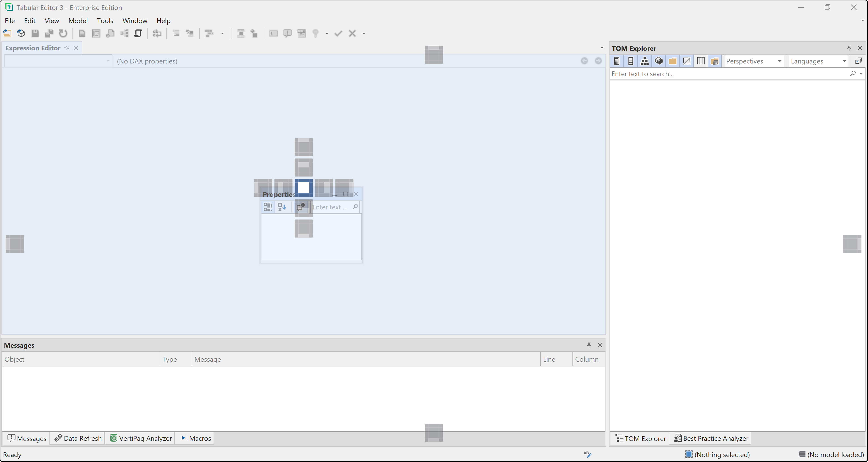Image resolution: width=868 pixels, height=462 pixels.
Task: Click the magnifier in TOM Explorer search
Action: coord(853,73)
